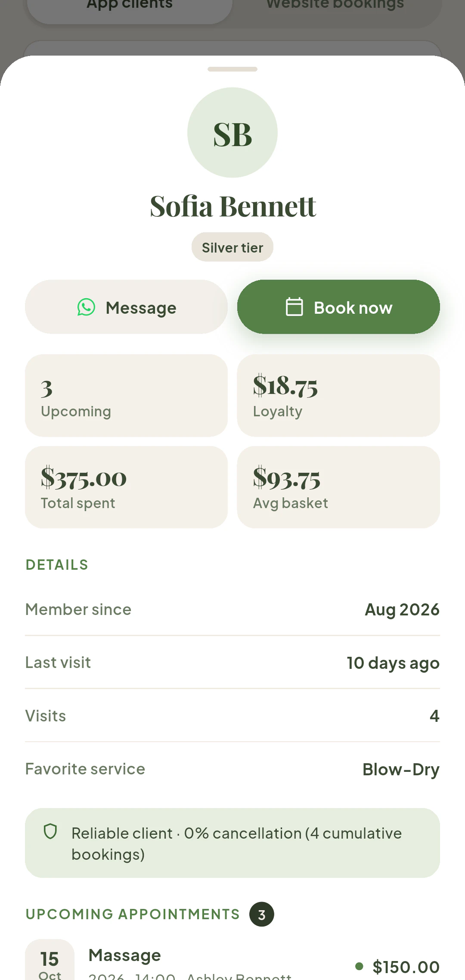Viewport: 465px width, 980px height.
Task: Tap the sheet drag handle bar
Action: (232, 69)
